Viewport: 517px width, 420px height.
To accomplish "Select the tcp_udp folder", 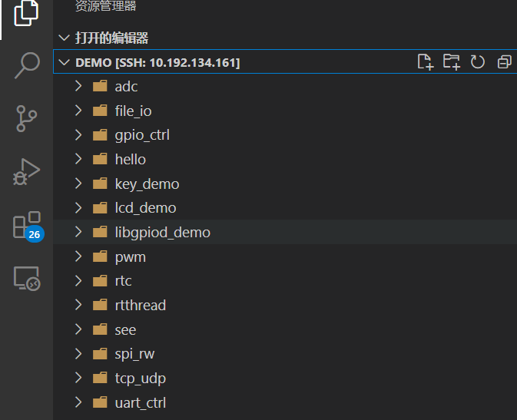I will point(140,378).
